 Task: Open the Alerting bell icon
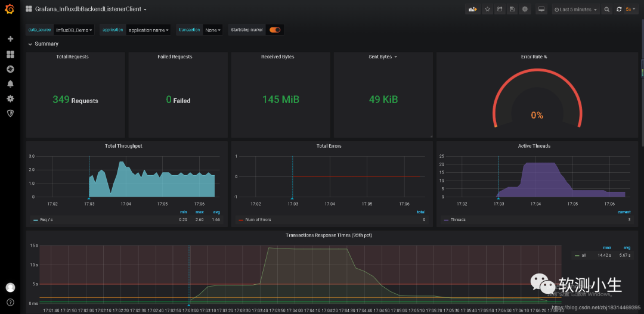10,84
